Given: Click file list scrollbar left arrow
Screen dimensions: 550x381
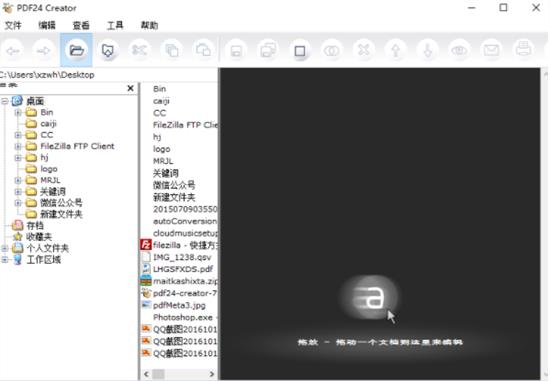Looking at the screenshot, I should pyautogui.click(x=146, y=374).
